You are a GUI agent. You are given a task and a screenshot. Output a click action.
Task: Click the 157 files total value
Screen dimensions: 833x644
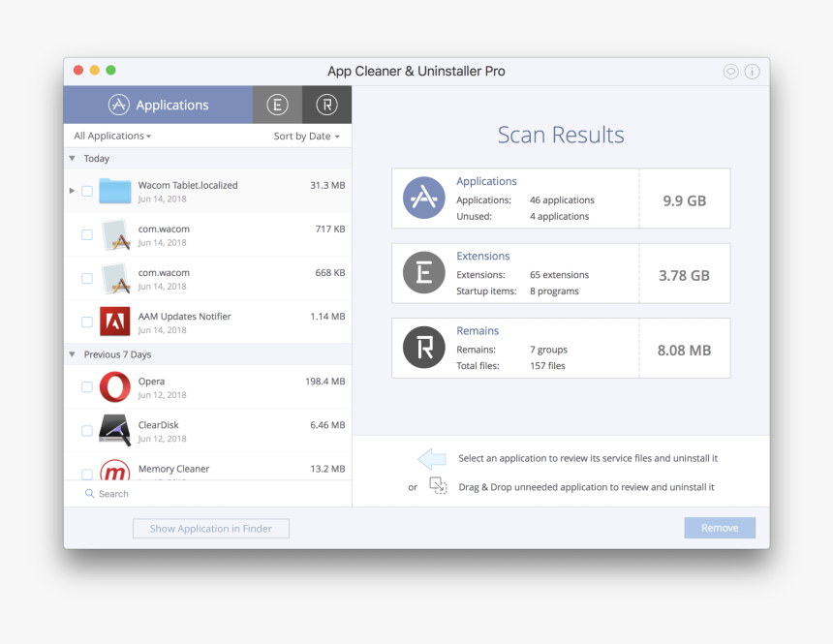pyautogui.click(x=547, y=365)
